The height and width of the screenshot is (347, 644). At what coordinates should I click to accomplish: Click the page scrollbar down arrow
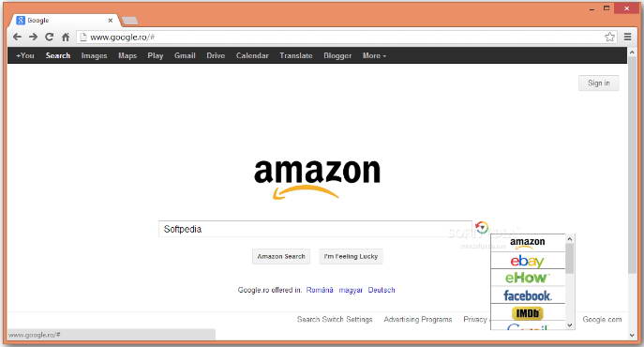[633, 336]
